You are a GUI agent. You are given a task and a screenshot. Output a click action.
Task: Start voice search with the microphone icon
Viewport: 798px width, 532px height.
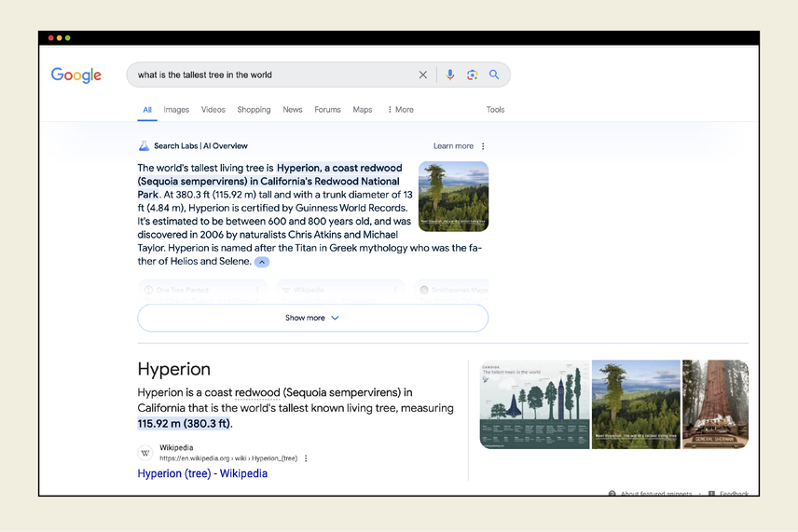tap(450, 75)
